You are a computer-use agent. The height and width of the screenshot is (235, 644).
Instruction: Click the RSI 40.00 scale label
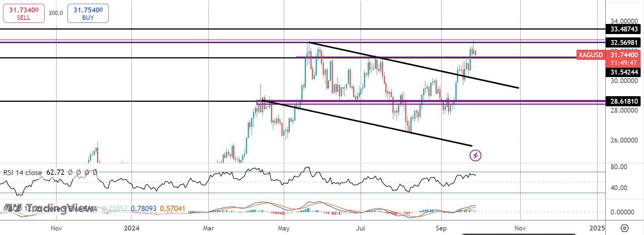tap(619, 187)
